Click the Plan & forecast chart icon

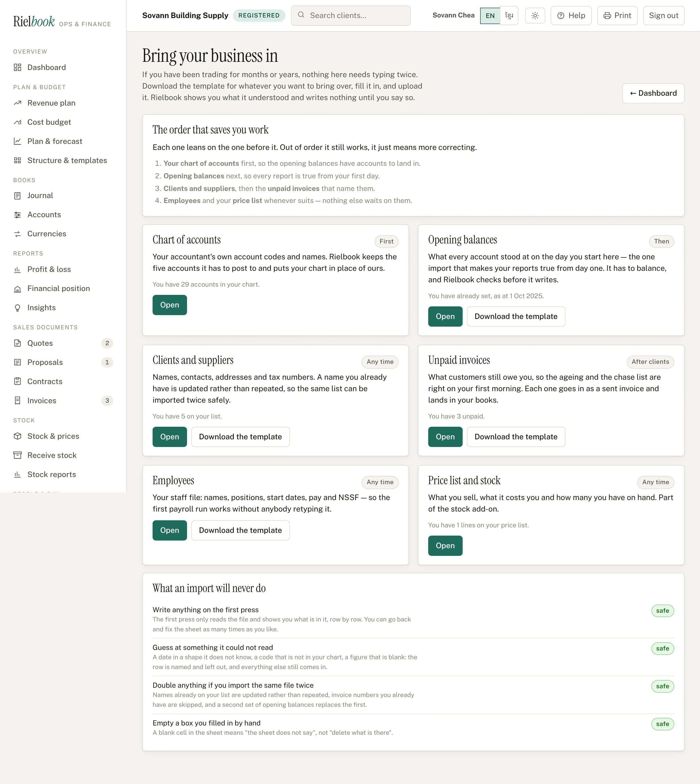17,141
